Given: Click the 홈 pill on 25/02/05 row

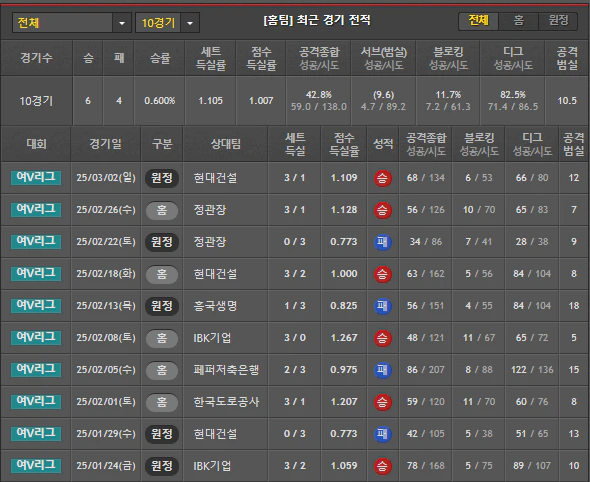Looking at the screenshot, I should click(x=162, y=370).
